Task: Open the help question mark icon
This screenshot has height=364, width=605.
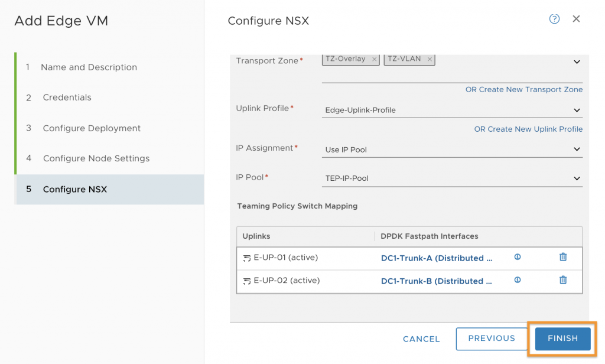Action: pos(554,19)
